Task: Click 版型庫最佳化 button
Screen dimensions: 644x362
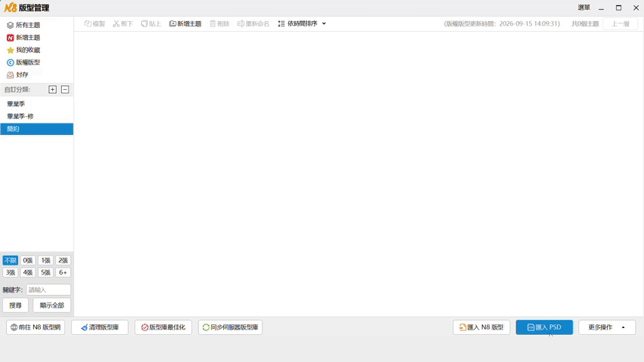Action: [x=163, y=327]
